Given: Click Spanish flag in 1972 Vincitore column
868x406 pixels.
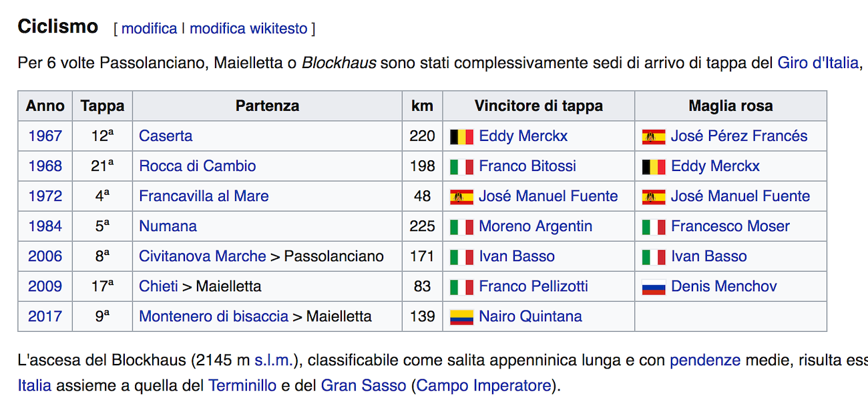Looking at the screenshot, I should (461, 197).
